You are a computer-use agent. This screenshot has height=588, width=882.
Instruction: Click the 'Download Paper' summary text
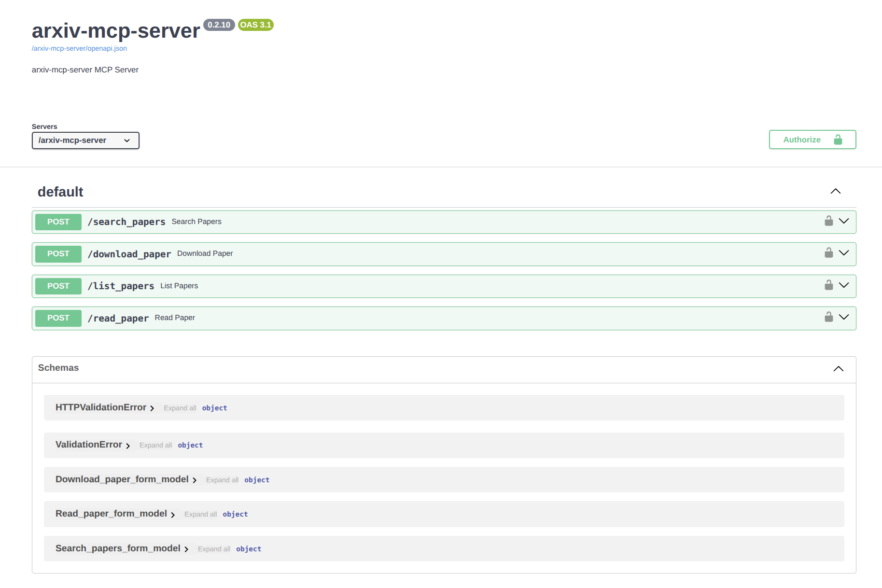click(x=205, y=253)
